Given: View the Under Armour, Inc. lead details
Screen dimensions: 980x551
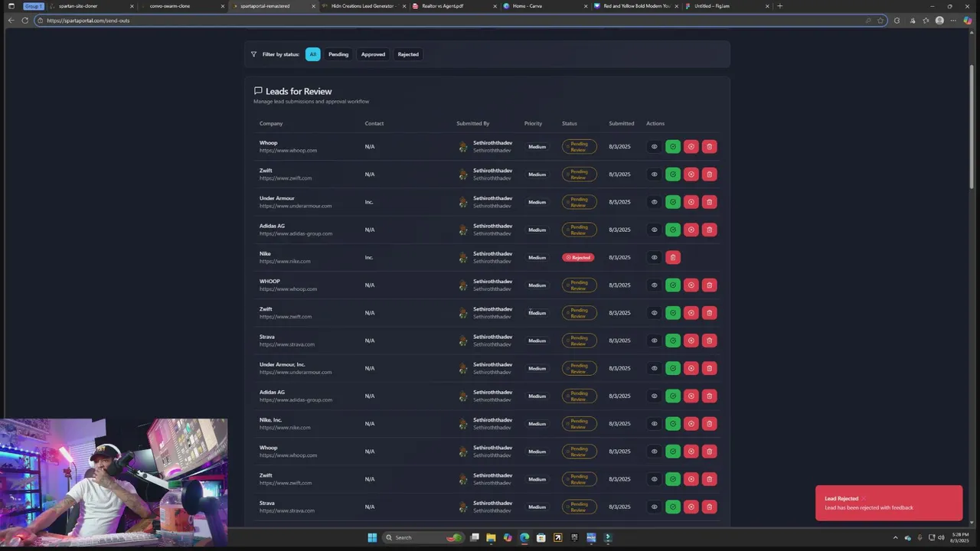Looking at the screenshot, I should tap(654, 368).
